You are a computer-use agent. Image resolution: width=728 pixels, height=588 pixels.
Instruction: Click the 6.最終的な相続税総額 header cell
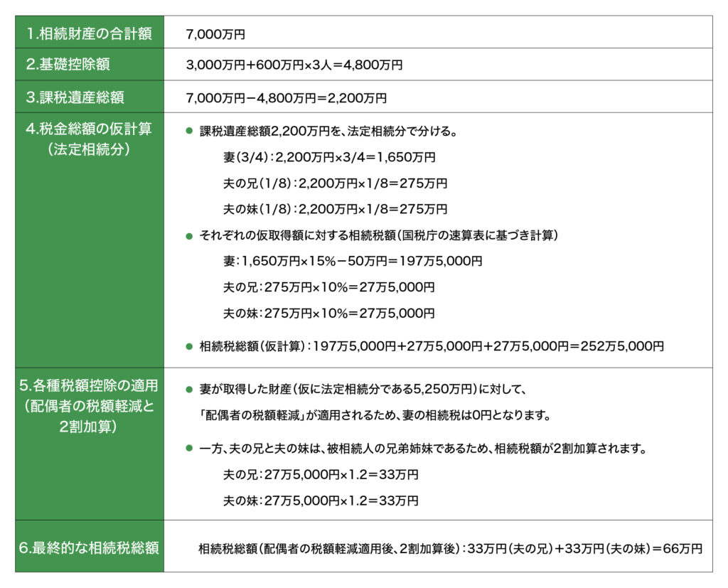point(90,547)
